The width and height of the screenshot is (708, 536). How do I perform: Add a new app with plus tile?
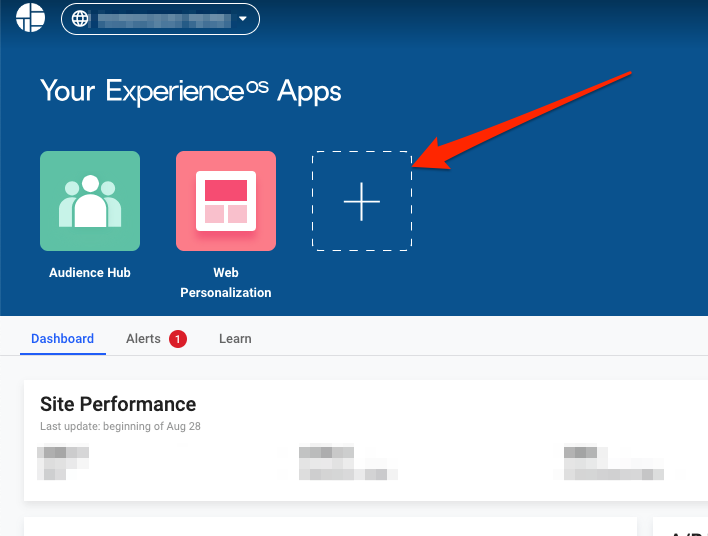[362, 201]
